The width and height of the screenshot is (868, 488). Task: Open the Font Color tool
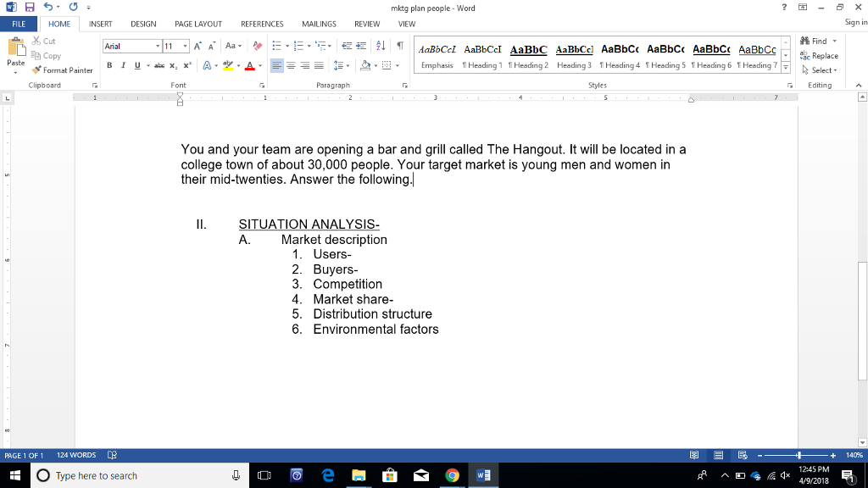[250, 65]
